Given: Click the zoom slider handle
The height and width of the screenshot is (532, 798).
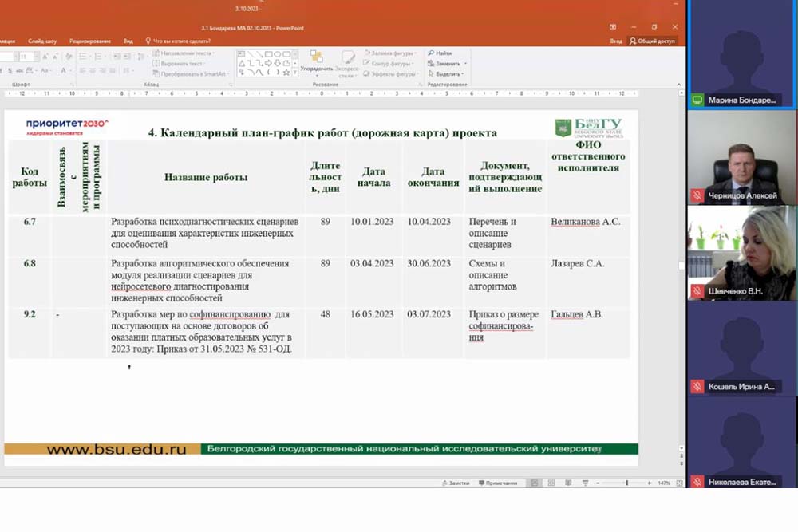Looking at the screenshot, I should point(626,483).
